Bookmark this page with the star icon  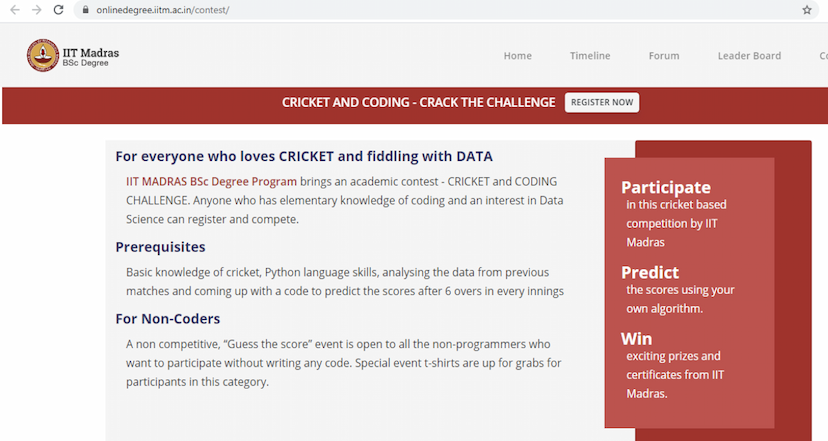806,10
